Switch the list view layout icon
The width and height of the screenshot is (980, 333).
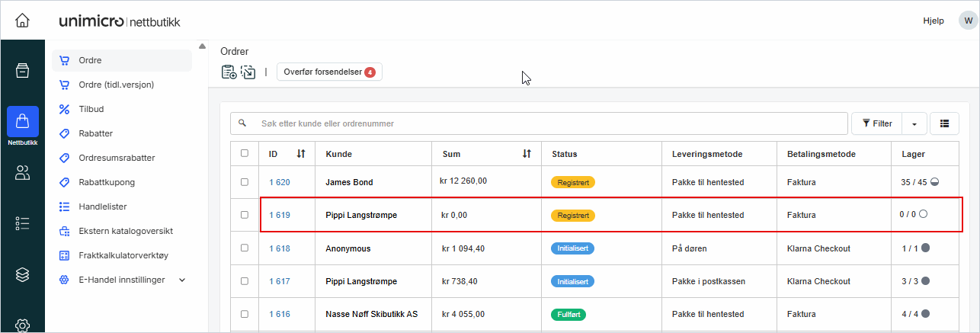click(944, 123)
